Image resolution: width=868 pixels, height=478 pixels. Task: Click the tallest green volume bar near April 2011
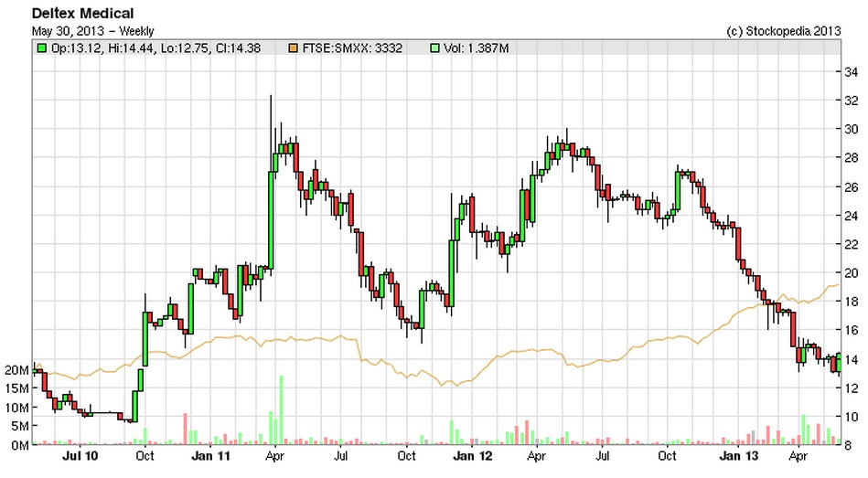(x=281, y=410)
